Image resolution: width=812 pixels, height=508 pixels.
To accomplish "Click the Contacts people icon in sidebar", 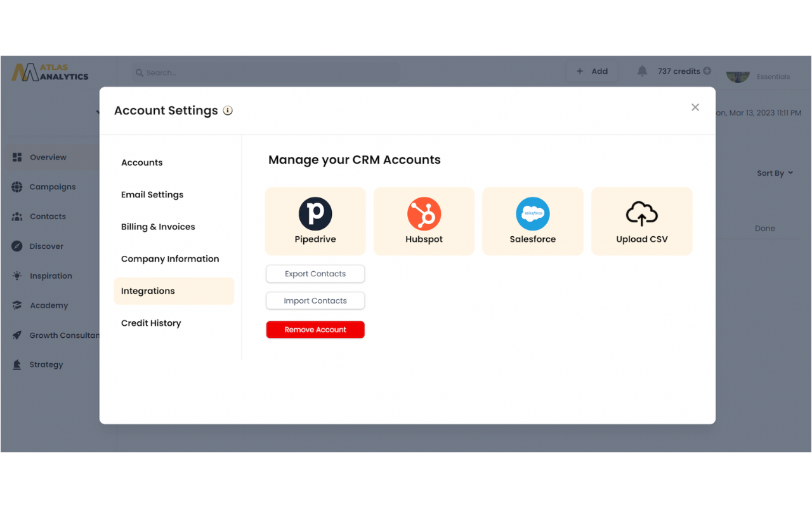I will tap(17, 217).
